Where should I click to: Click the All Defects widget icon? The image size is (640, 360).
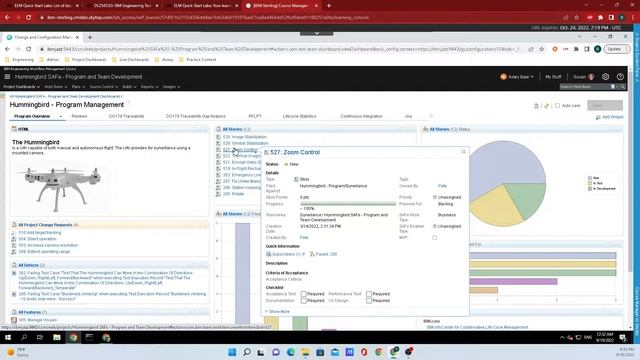(14, 265)
